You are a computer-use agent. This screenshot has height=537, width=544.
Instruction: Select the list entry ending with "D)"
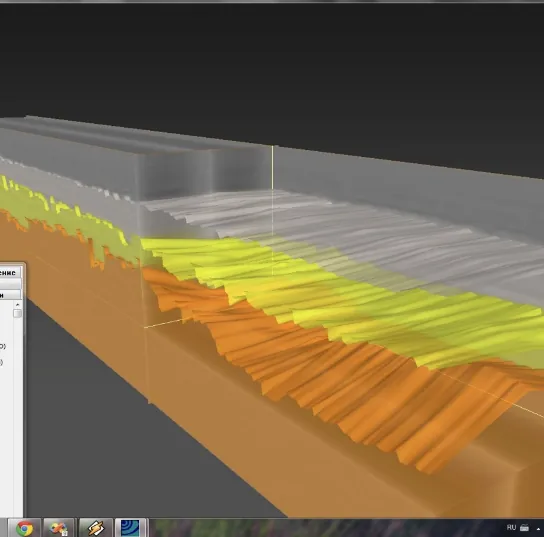coord(3,346)
